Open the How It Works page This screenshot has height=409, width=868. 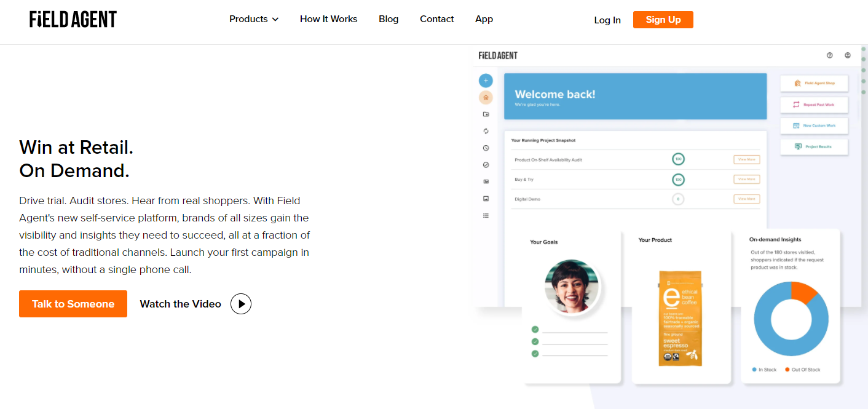pos(328,19)
